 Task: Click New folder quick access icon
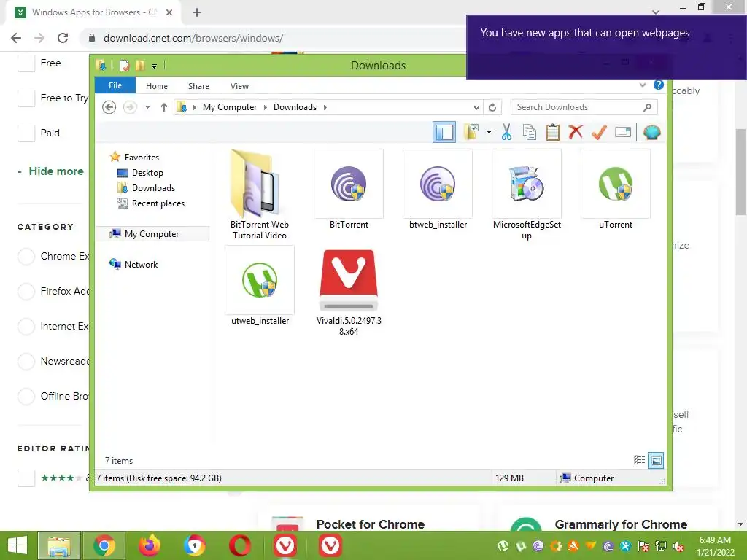140,65
